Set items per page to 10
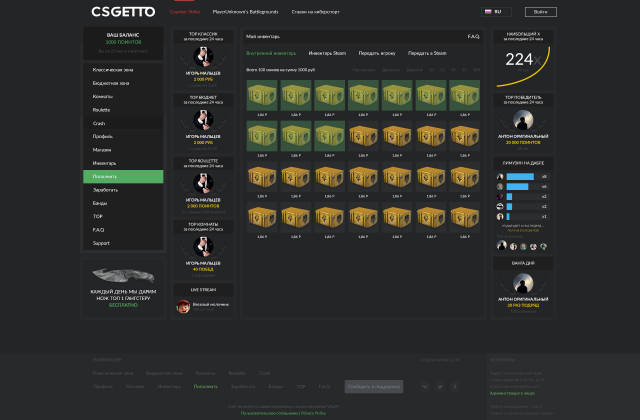Screen dimensions: 640x420 click(x=431, y=70)
